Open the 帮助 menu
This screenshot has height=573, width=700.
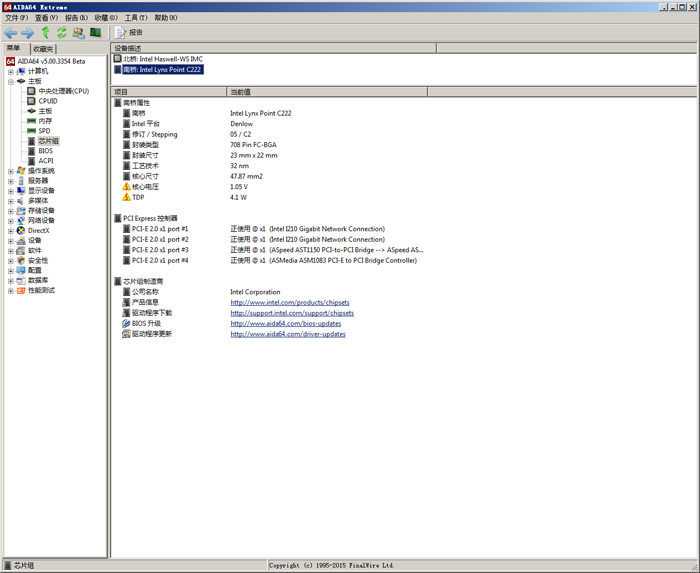click(166, 18)
